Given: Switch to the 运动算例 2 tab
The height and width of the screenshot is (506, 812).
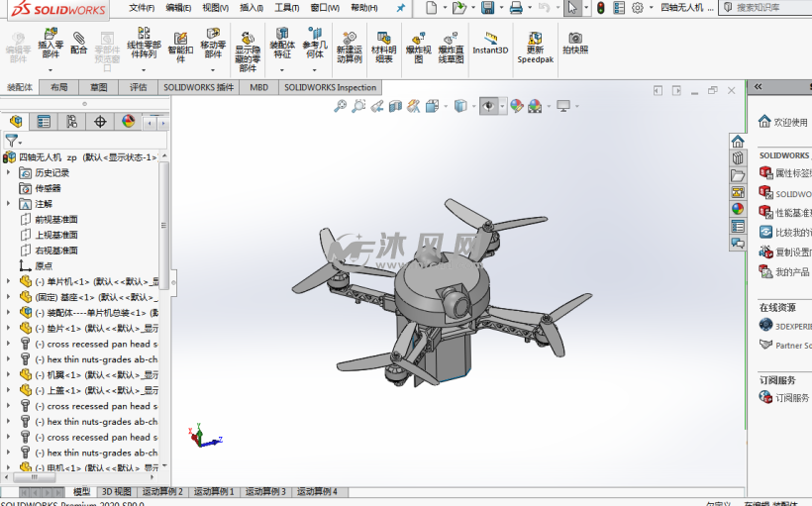Looking at the screenshot, I should point(162,491).
